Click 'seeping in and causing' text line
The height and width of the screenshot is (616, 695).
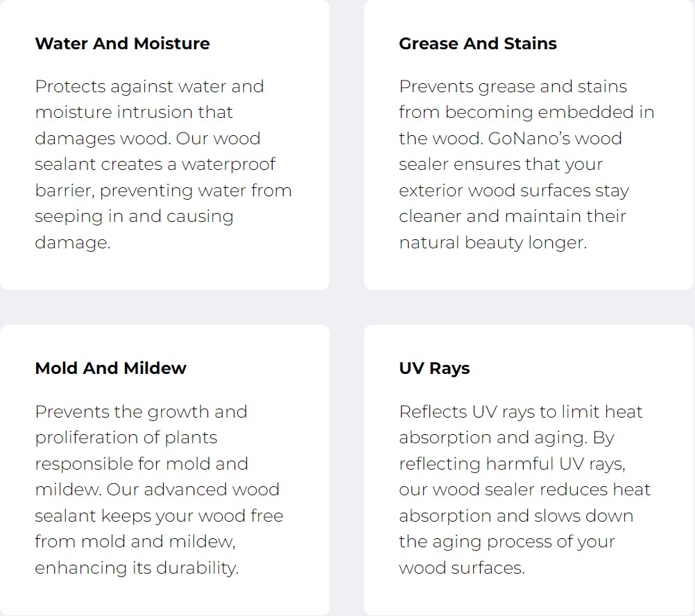point(134,216)
